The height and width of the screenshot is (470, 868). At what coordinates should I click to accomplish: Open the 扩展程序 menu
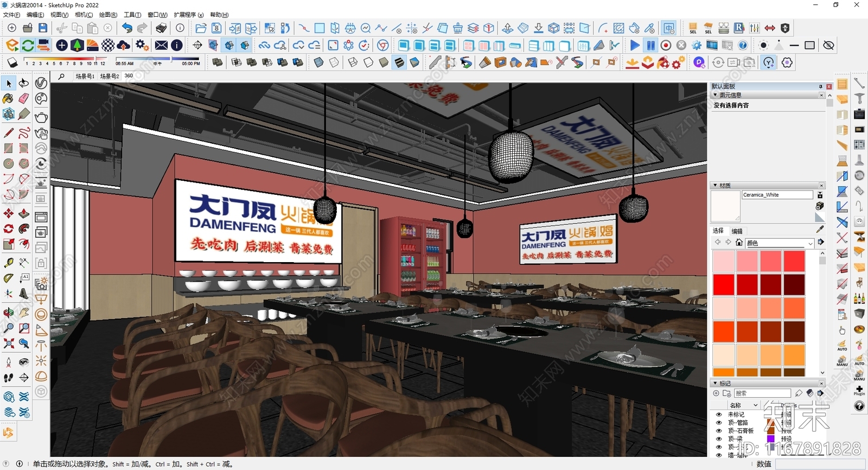pos(189,15)
